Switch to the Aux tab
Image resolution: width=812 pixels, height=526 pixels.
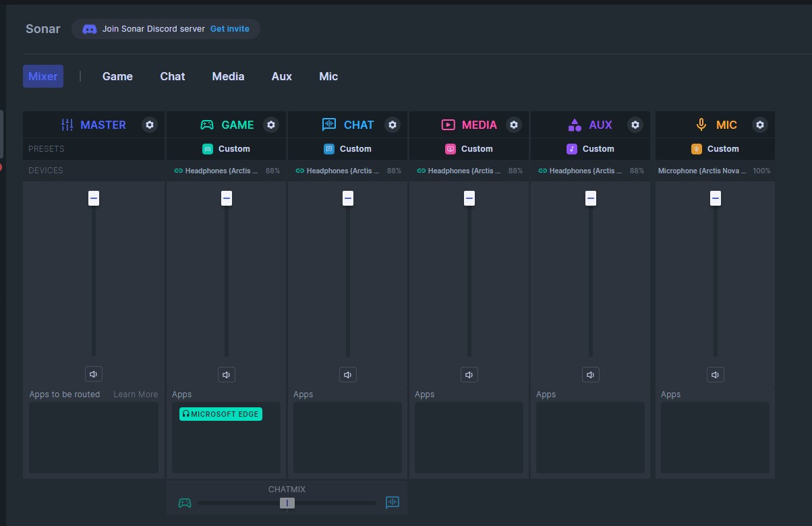tap(281, 76)
